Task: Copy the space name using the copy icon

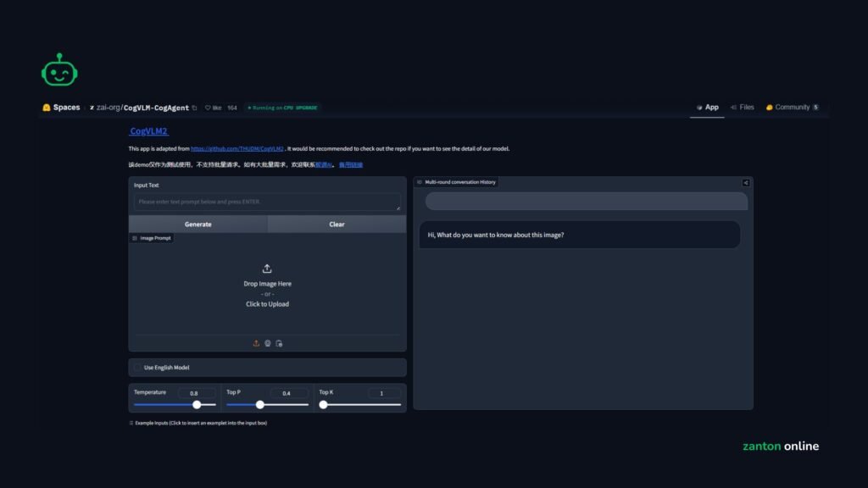Action: click(x=195, y=108)
